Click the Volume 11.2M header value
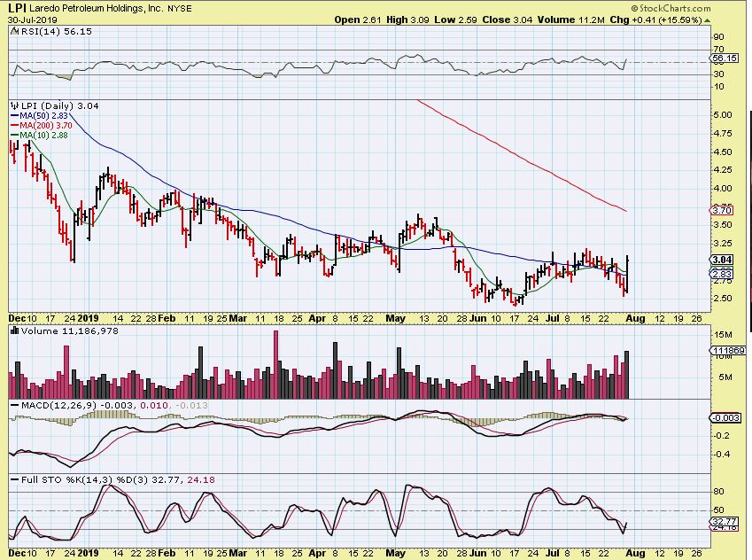The width and height of the screenshot is (752, 560). pyautogui.click(x=570, y=19)
